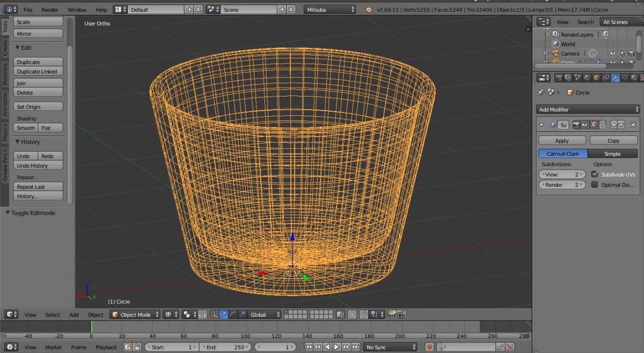The height and width of the screenshot is (353, 644).
Task: Open the viewport shading mode dropdown
Action: click(170, 315)
